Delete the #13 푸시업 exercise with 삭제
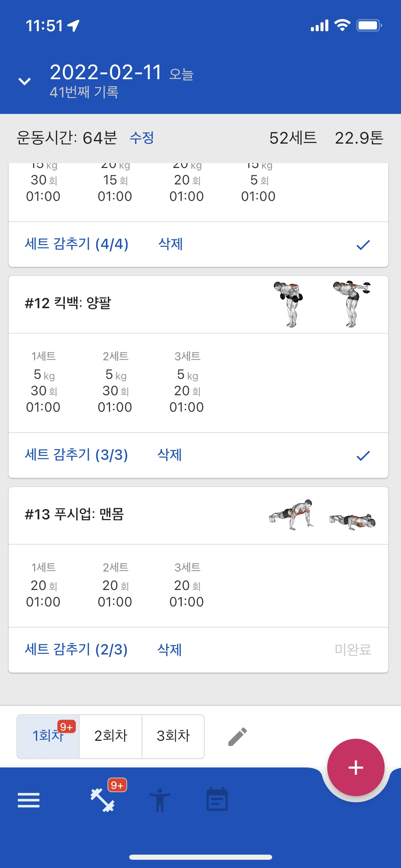The width and height of the screenshot is (401, 868). tap(169, 650)
